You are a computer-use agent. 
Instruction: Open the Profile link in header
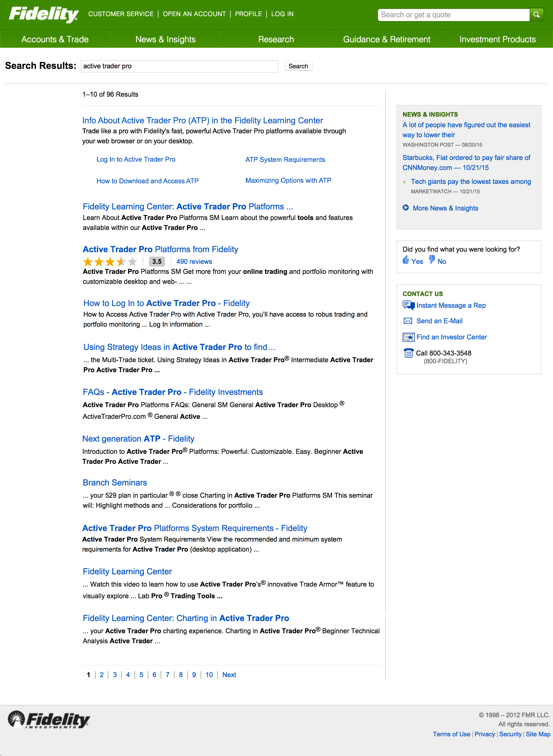[x=248, y=14]
